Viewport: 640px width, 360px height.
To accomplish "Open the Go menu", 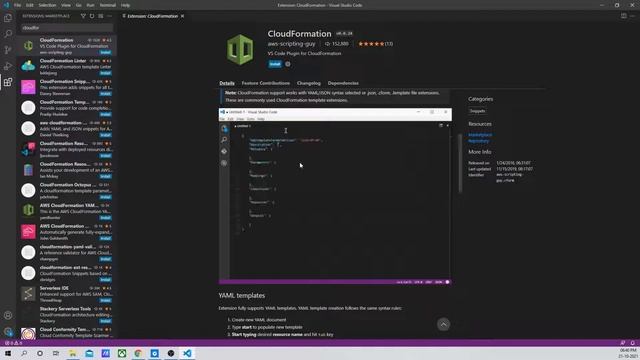I will (79, 5).
